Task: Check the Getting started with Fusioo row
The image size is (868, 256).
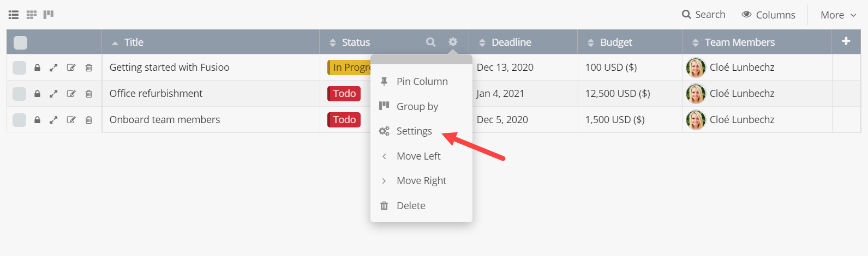Action: coord(19,68)
